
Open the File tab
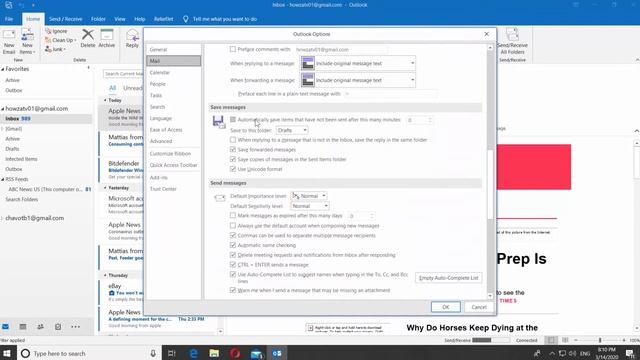9,19
